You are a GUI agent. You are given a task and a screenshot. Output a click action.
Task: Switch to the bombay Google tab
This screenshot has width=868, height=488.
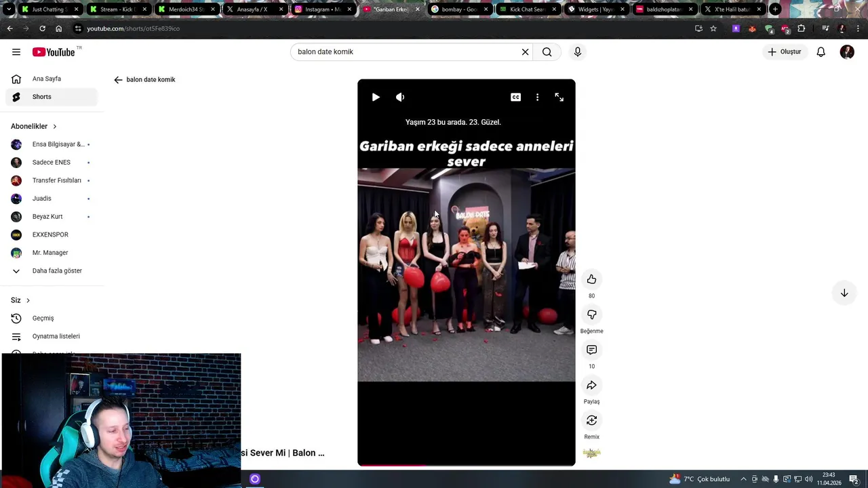coord(460,9)
